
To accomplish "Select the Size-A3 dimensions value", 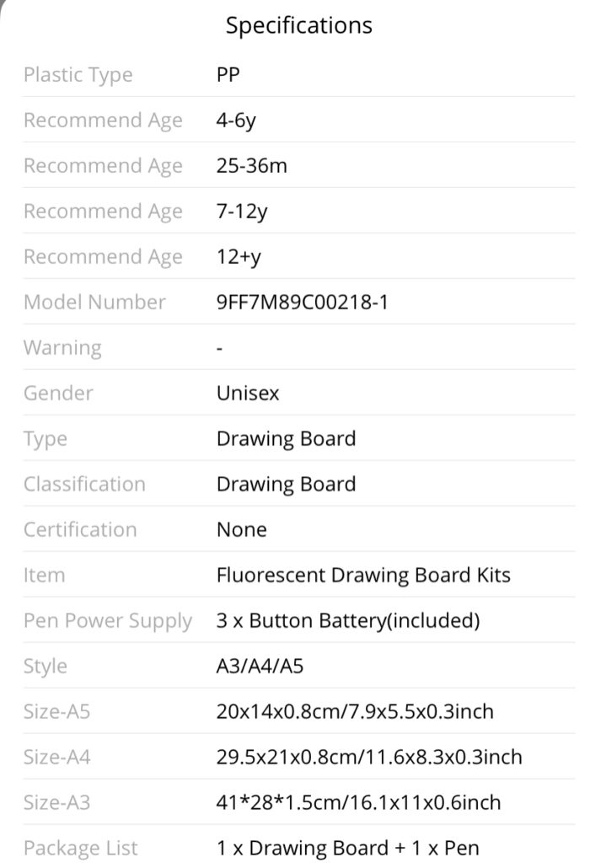I will point(359,802).
